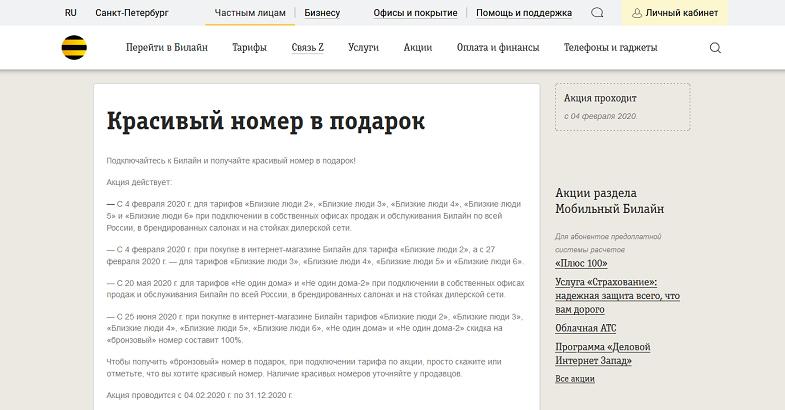785x410 pixels.
Task: Change city Санкт-Петербург
Action: pyautogui.click(x=132, y=13)
